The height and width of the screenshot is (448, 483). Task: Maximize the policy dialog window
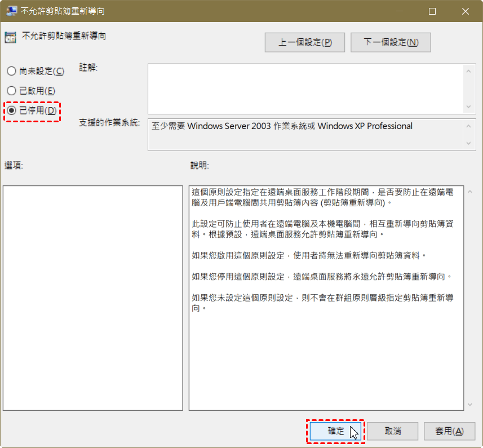click(432, 11)
